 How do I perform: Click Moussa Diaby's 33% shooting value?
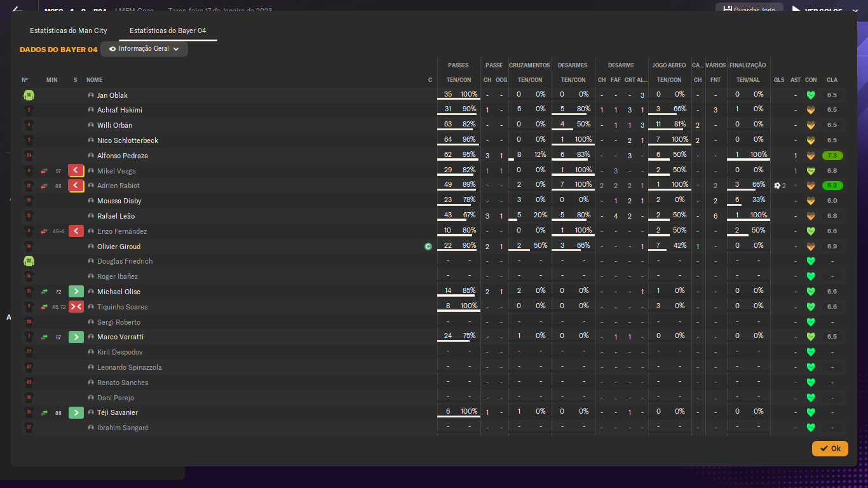[x=758, y=200]
